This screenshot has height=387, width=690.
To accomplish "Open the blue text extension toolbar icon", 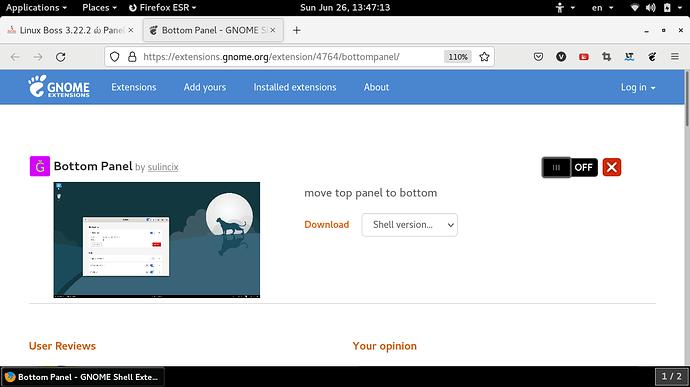I will click(x=629, y=57).
